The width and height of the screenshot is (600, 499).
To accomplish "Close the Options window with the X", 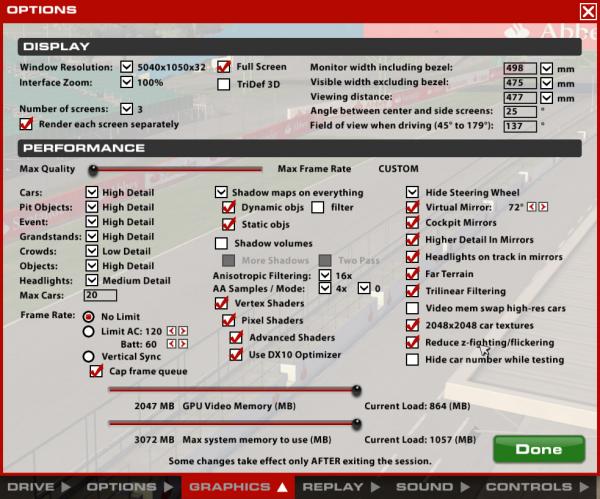I will point(588,10).
